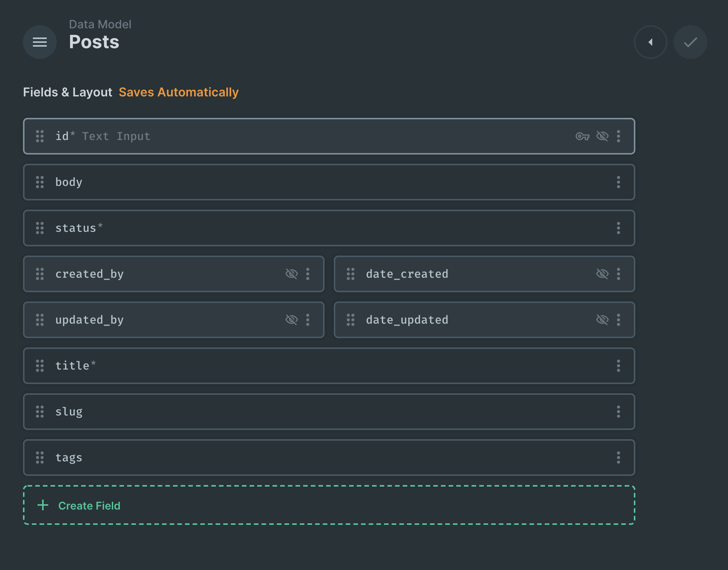Click the 'Fields & Layout' heading

point(68,92)
